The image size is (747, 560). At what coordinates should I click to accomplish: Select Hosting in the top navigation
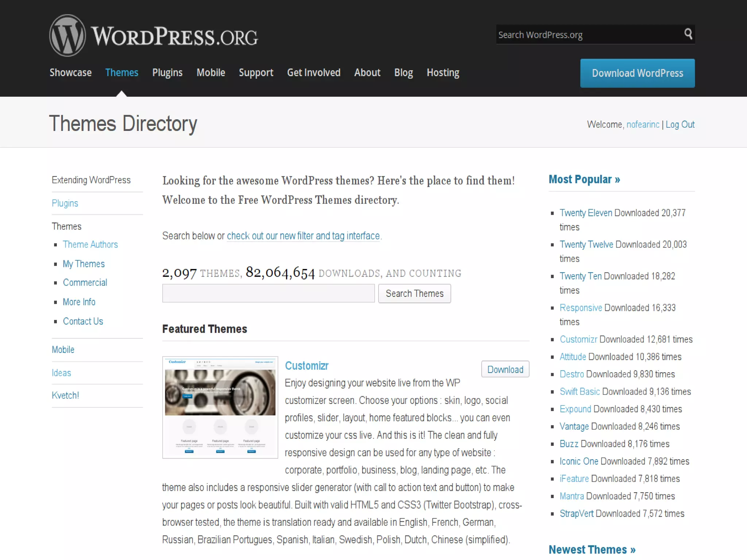point(443,73)
